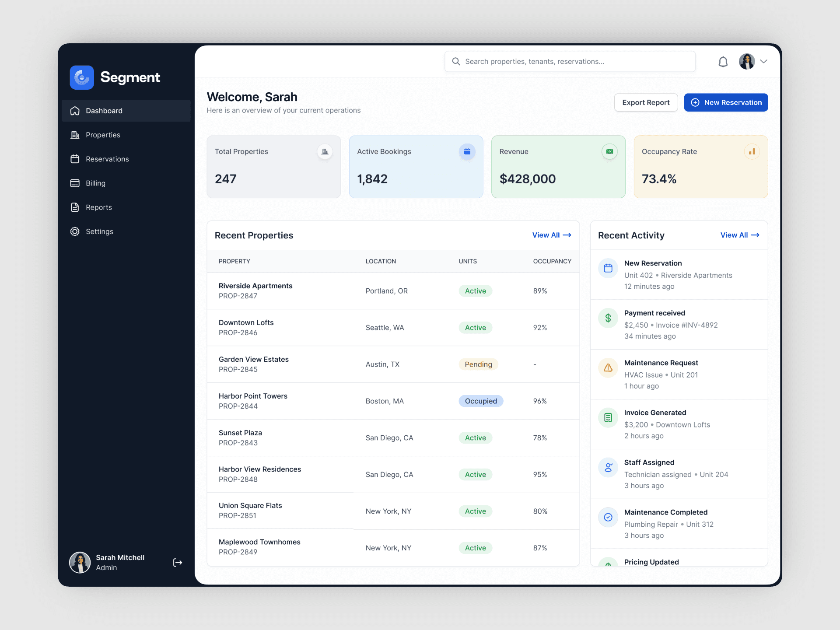This screenshot has width=840, height=630.
Task: Expand the profile dropdown chevron in header
Action: click(764, 62)
